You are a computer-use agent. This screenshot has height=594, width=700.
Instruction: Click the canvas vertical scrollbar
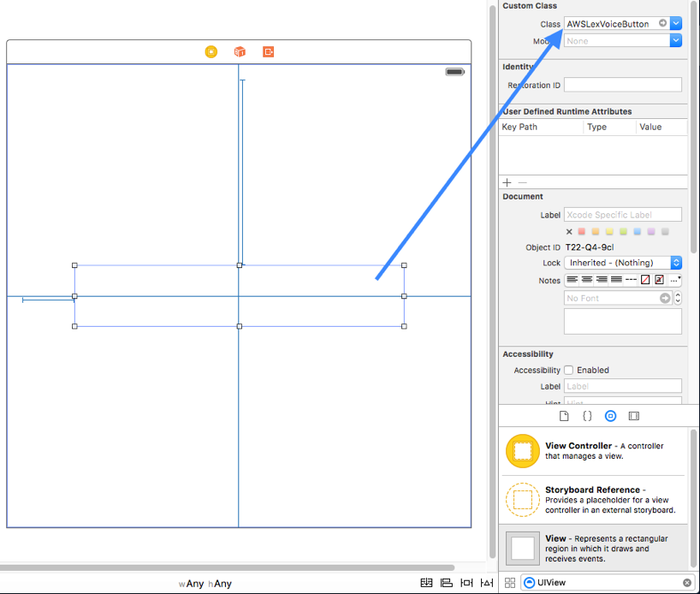[x=492, y=282]
